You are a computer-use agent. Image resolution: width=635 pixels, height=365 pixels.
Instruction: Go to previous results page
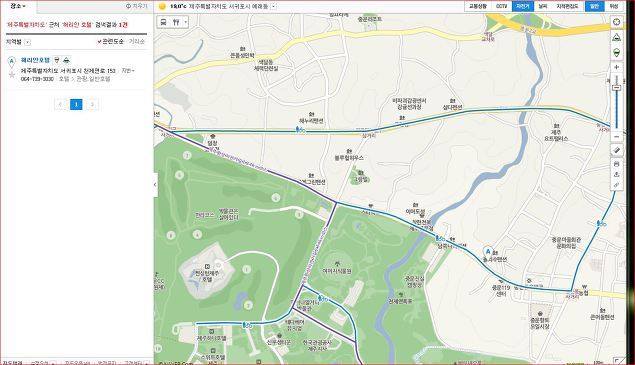point(60,105)
